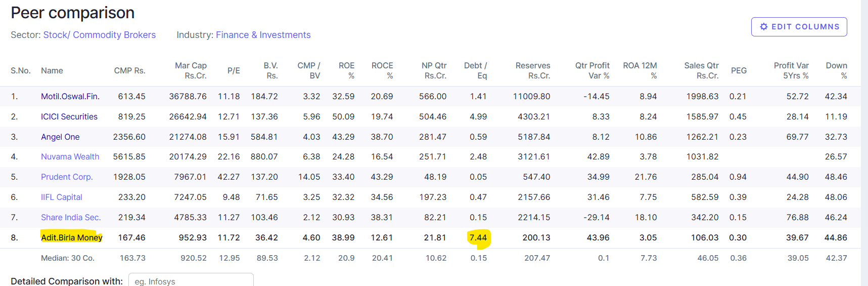Sort by the Profit Var 5Yrs % column
The height and width of the screenshot is (286, 868).
click(x=791, y=71)
